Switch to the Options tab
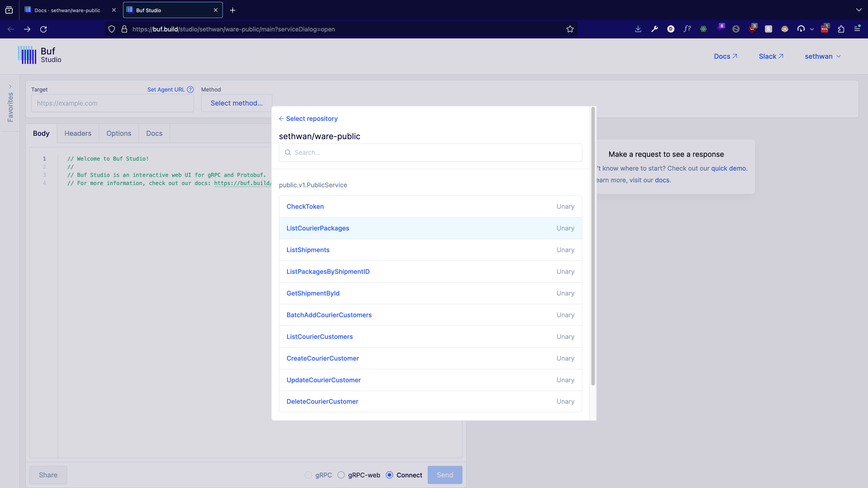Viewport: 868px width, 488px height. click(x=119, y=133)
